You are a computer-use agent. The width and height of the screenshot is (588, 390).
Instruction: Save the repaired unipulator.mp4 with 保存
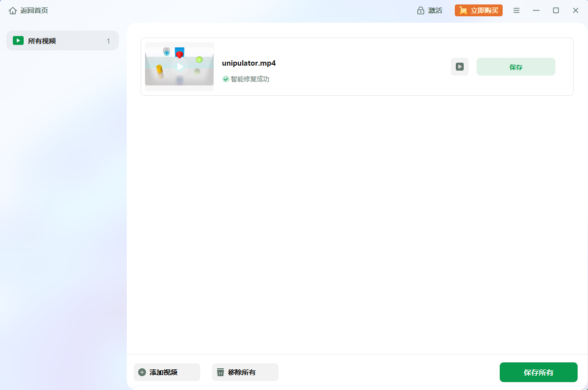click(515, 66)
